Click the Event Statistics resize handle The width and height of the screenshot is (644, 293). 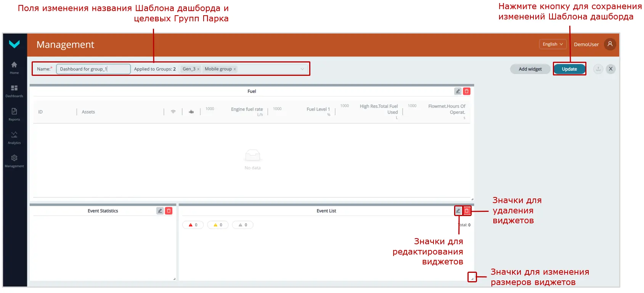pyautogui.click(x=174, y=279)
